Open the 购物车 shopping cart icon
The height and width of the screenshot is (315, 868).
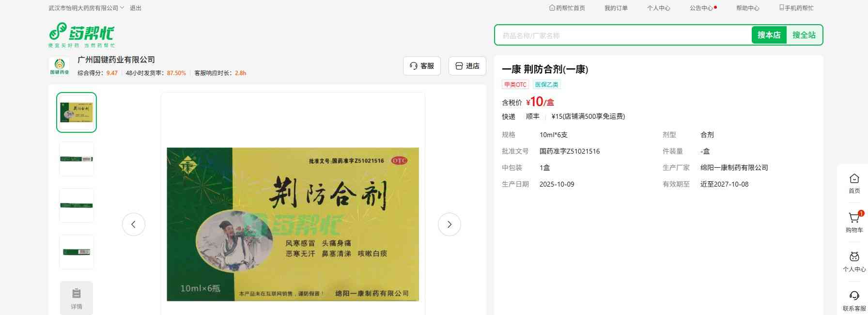tap(854, 218)
